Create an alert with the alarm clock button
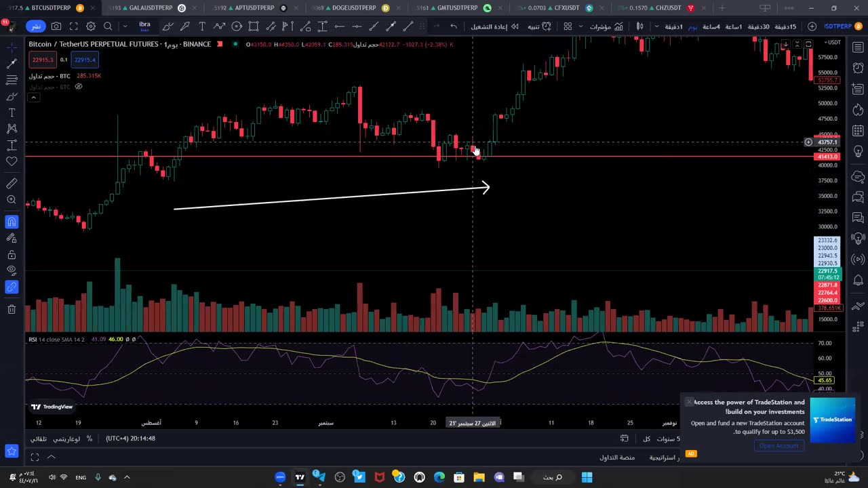 pos(540,26)
